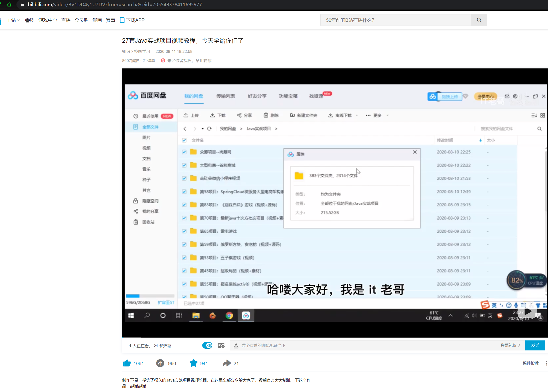Click the Netdisk storage usage bar
Screen dimensions: 548x392
pos(150,296)
